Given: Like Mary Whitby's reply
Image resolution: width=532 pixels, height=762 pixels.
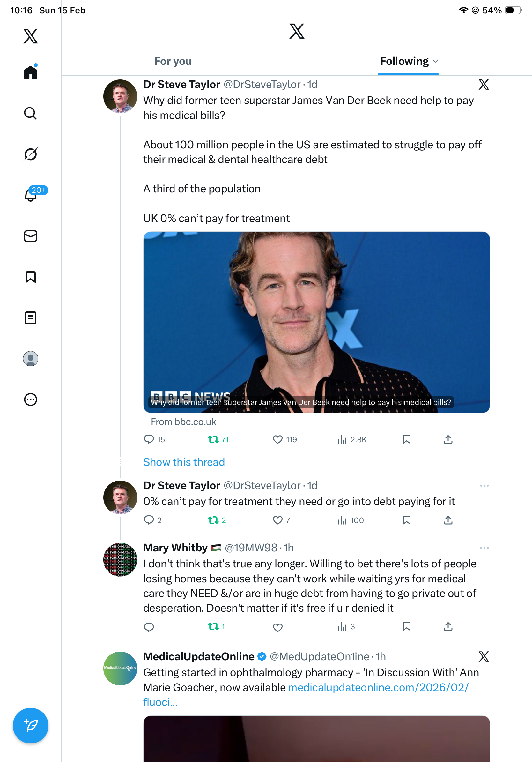Looking at the screenshot, I should pos(277,627).
